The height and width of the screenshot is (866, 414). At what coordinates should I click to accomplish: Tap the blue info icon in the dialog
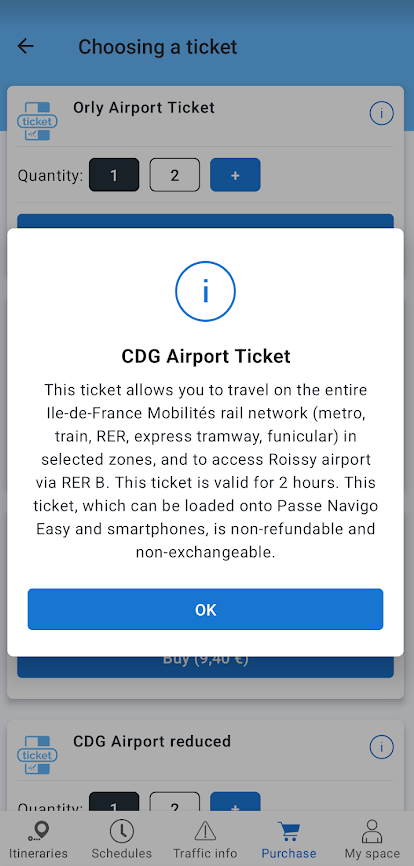(205, 291)
